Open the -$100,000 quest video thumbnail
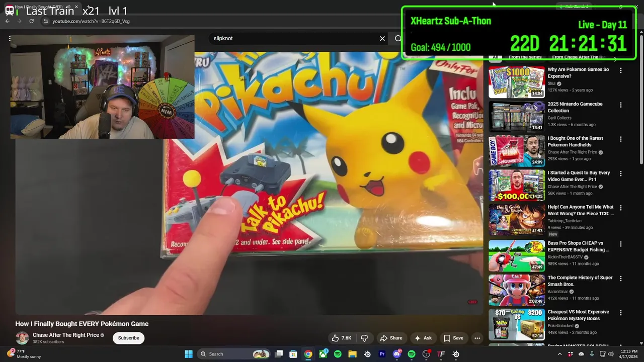 tap(517, 185)
